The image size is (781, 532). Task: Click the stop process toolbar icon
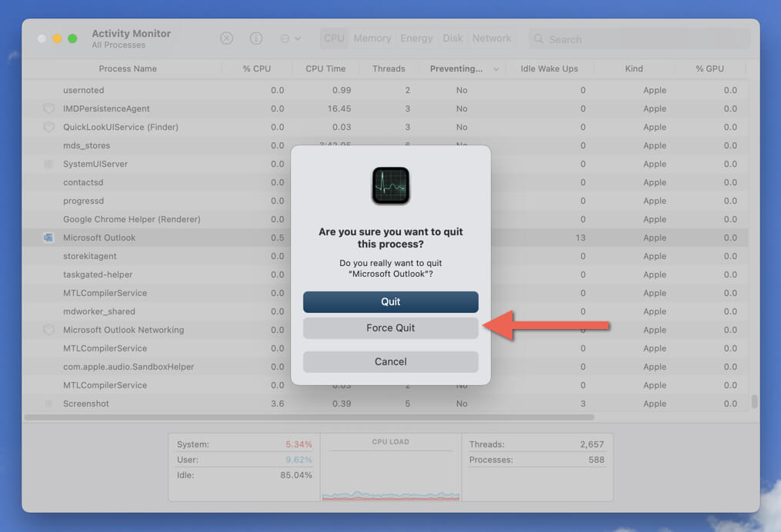(227, 38)
